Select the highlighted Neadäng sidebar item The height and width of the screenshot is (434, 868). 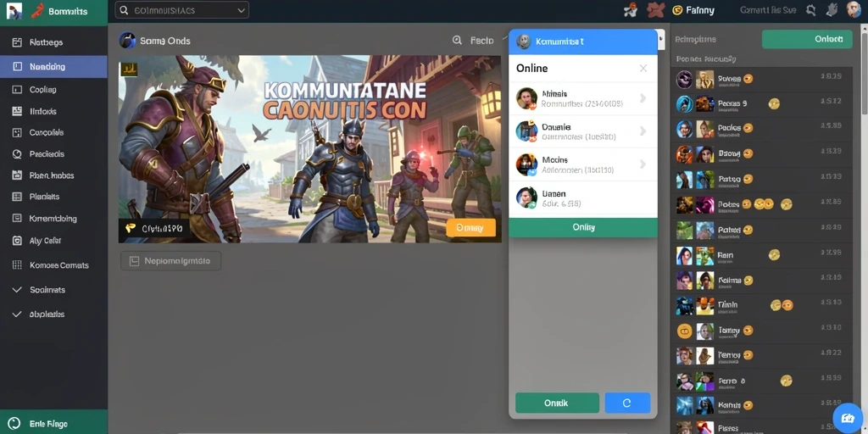pos(53,66)
